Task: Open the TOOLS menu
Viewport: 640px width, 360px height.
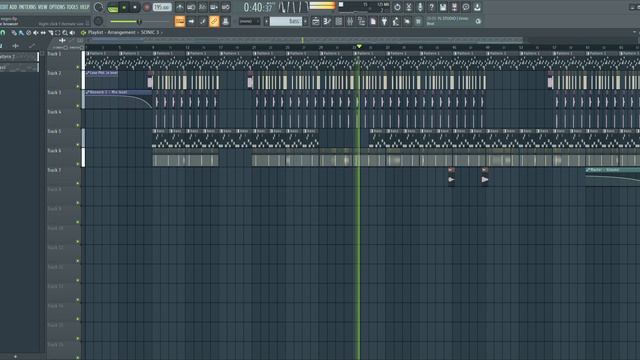Action: coord(72,7)
